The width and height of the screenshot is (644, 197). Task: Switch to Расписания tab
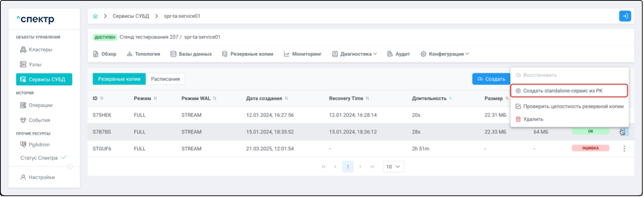pyautogui.click(x=165, y=79)
